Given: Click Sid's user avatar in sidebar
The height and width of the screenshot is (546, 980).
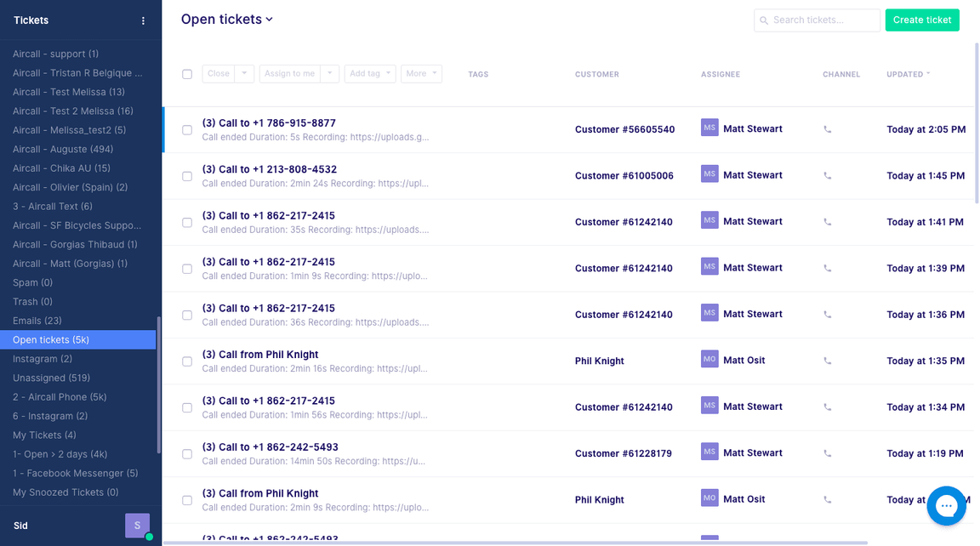Looking at the screenshot, I should 137,526.
